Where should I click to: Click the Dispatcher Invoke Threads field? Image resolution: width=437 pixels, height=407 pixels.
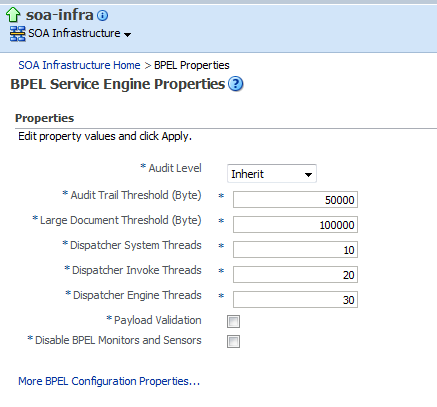pos(295,274)
